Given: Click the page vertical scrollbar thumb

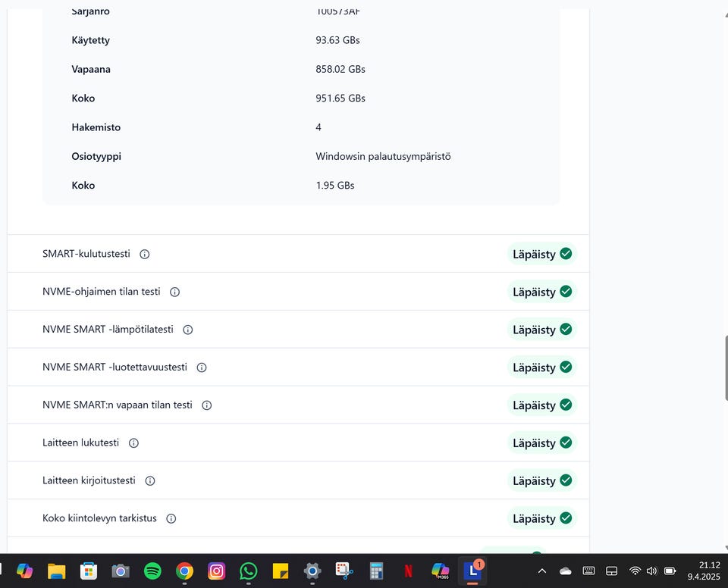Looking at the screenshot, I should point(726,368).
